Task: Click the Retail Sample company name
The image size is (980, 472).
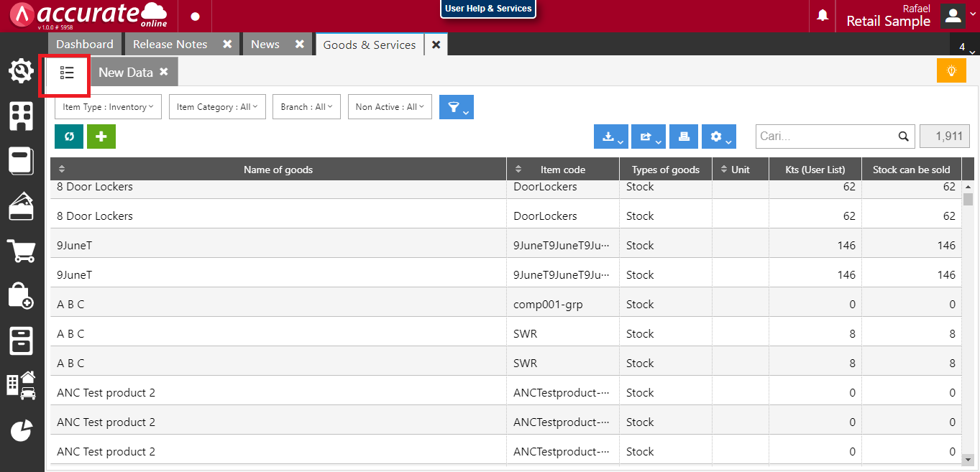Action: 889,21
